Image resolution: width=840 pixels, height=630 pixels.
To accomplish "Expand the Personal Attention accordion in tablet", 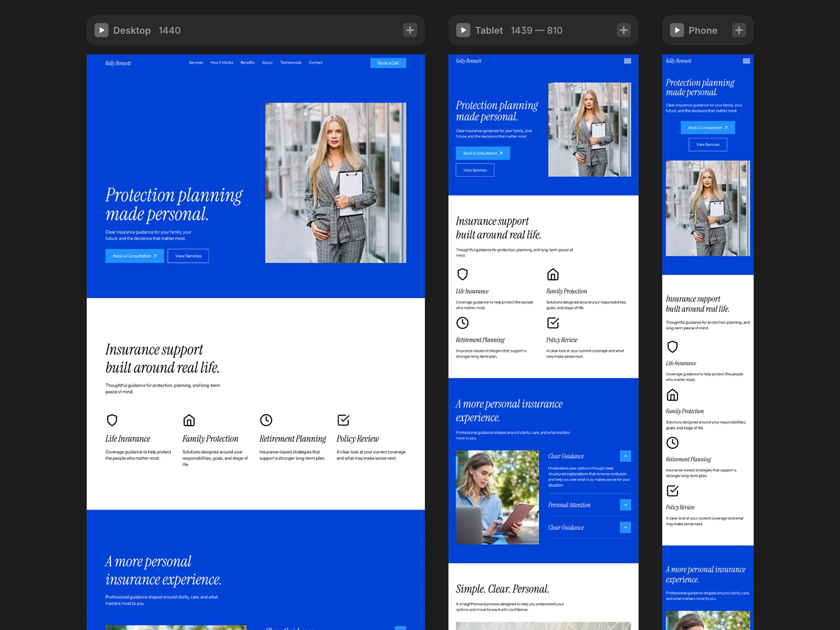I will (x=625, y=505).
